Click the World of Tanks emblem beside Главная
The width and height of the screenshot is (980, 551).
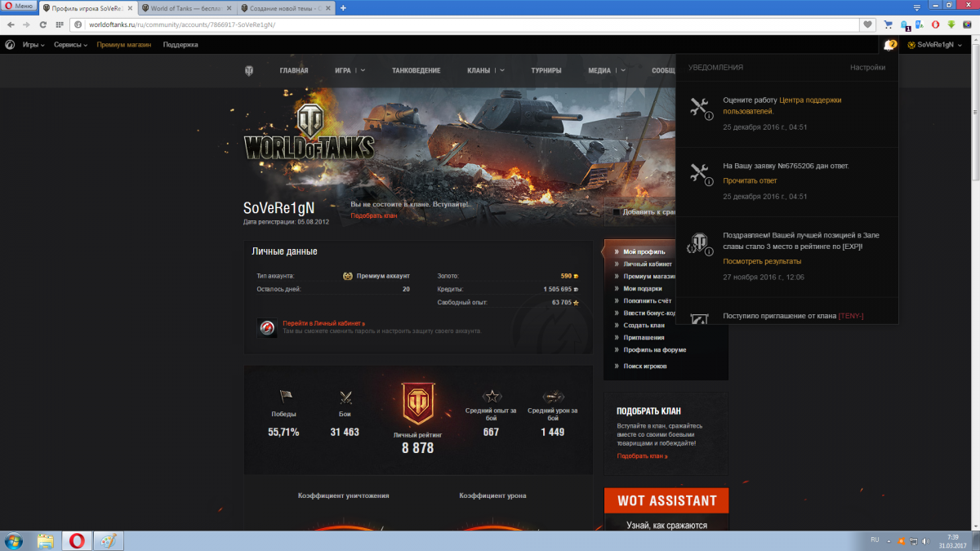(249, 71)
